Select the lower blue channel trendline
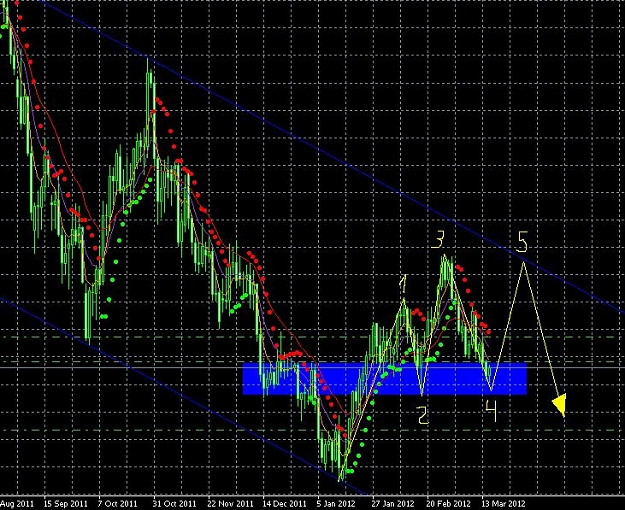This screenshot has width=625, height=510. pyautogui.click(x=183, y=396)
